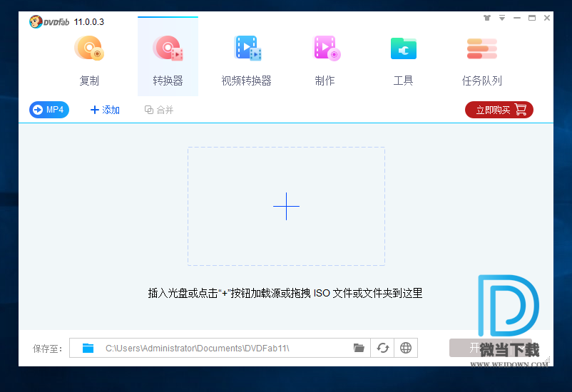Click the 保存至 label
The width and height of the screenshot is (572, 392).
pos(47,349)
